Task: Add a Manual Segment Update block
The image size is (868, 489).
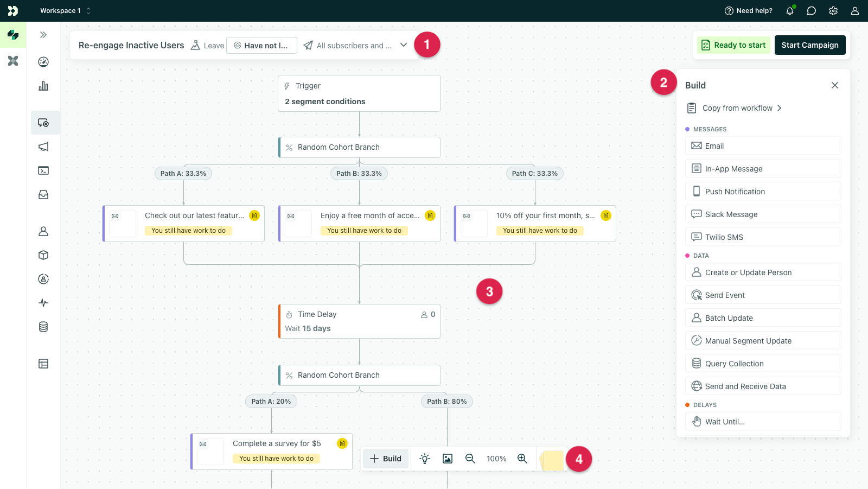Action: click(763, 340)
